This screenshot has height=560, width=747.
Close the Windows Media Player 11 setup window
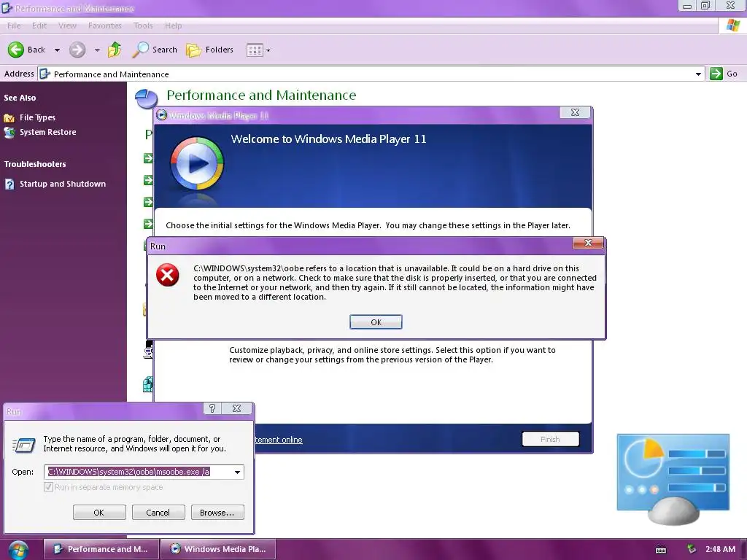click(575, 112)
